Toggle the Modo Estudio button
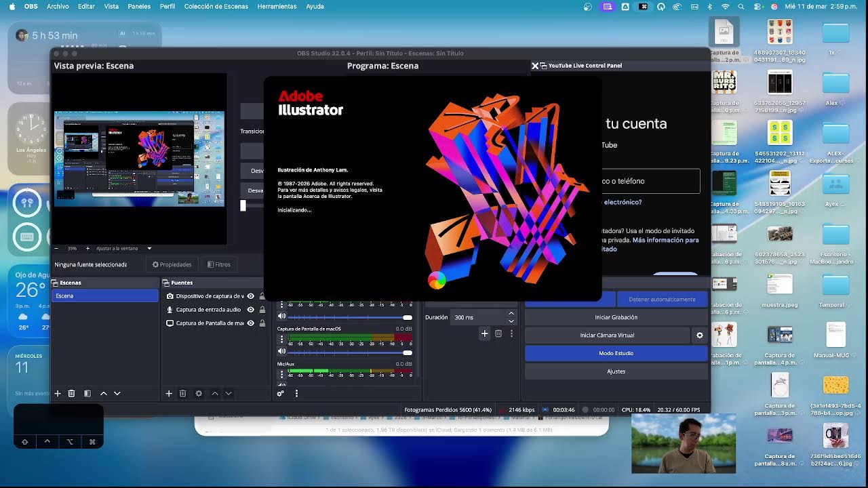Screen dimensions: 868x488 [616, 353]
